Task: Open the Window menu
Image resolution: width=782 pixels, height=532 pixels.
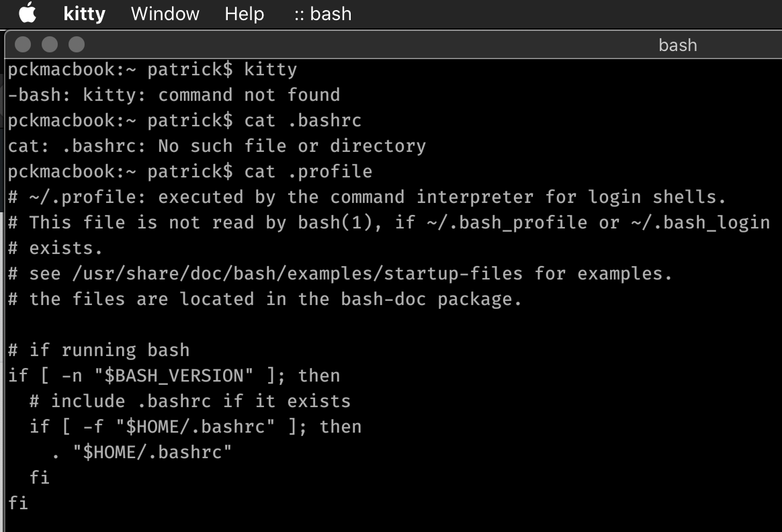Action: click(x=164, y=13)
